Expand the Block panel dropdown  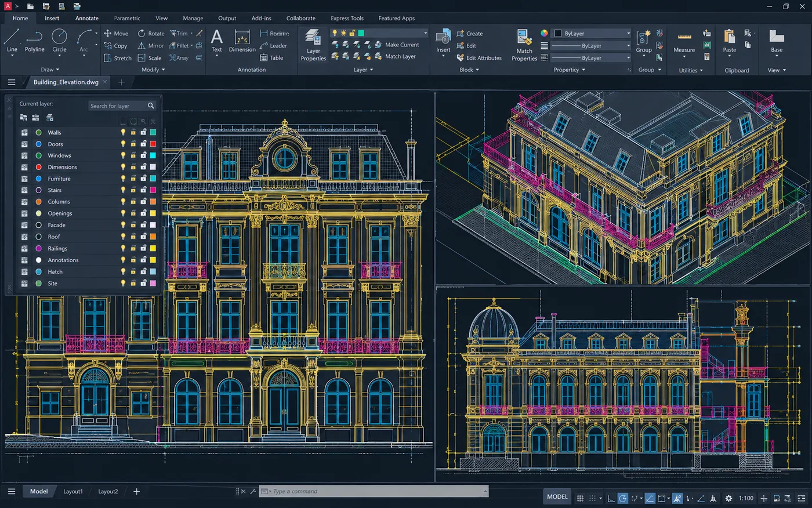tap(469, 70)
